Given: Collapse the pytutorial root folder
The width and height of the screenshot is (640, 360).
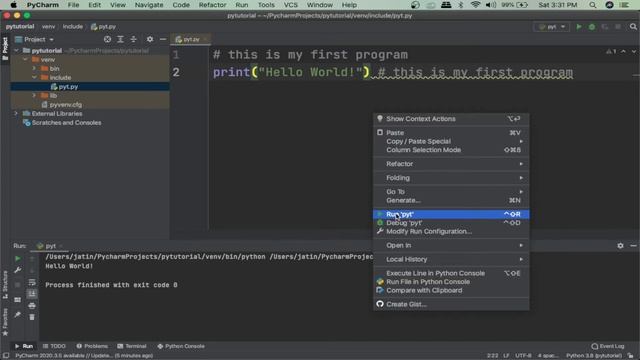Looking at the screenshot, I should [16, 51].
